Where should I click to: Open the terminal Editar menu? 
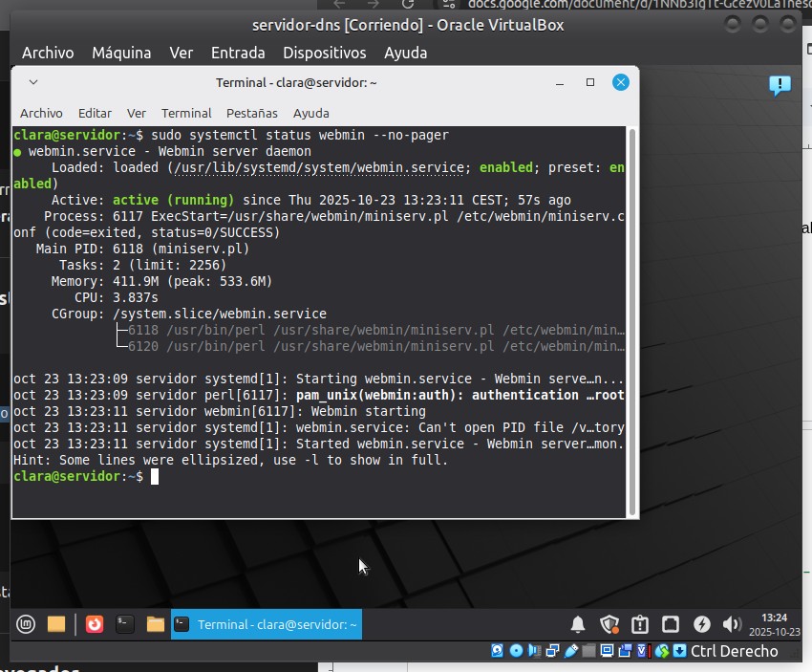95,113
